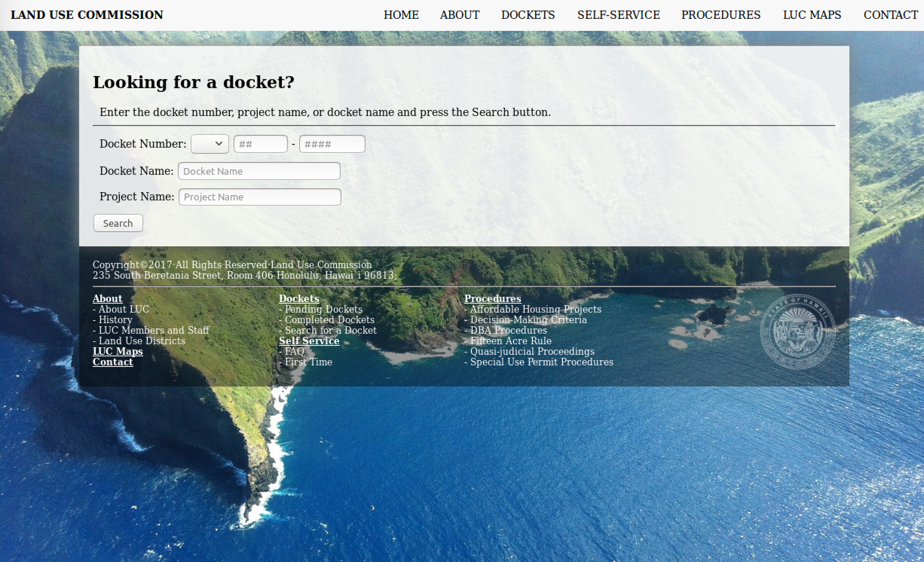Open PROCEDURES from the top menu

pos(721,15)
